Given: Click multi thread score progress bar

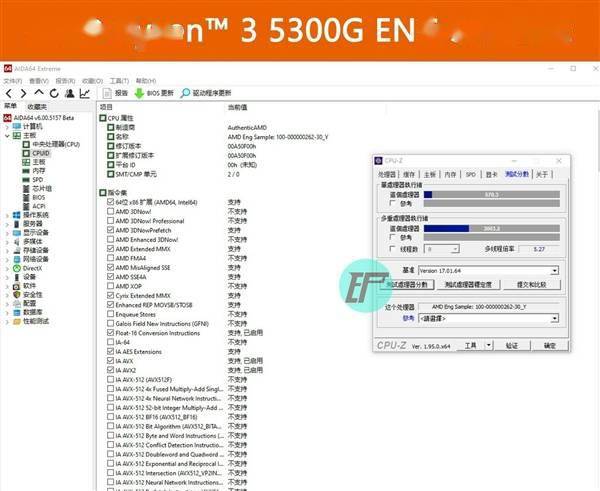Looking at the screenshot, I should click(x=492, y=228).
